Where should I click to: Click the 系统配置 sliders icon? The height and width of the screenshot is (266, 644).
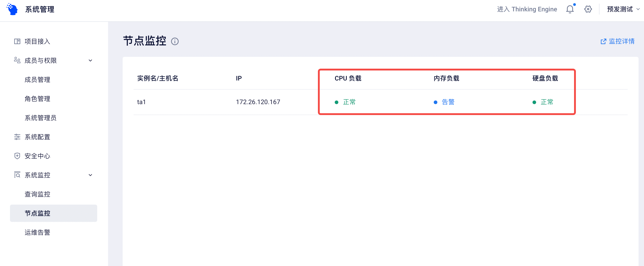(17, 137)
